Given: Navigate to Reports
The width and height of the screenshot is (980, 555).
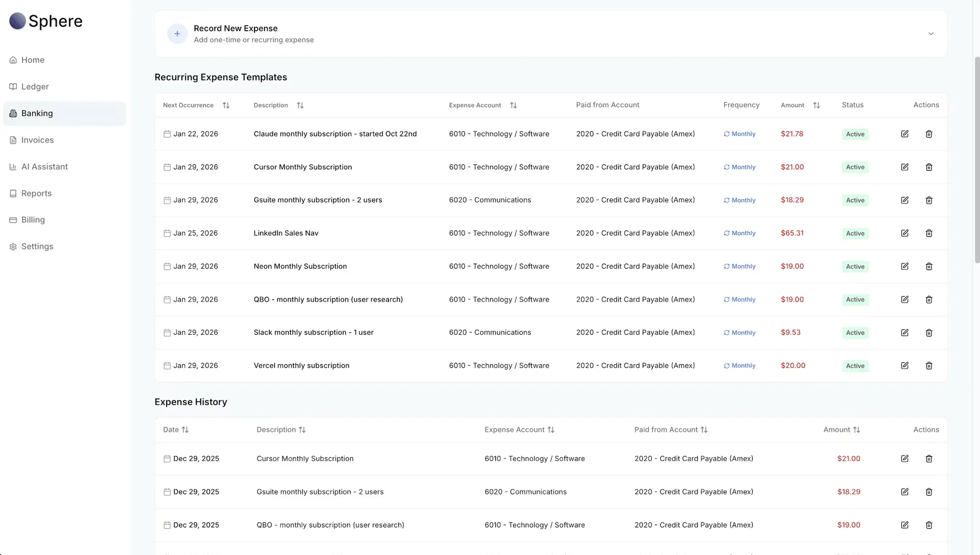Looking at the screenshot, I should point(65,193).
